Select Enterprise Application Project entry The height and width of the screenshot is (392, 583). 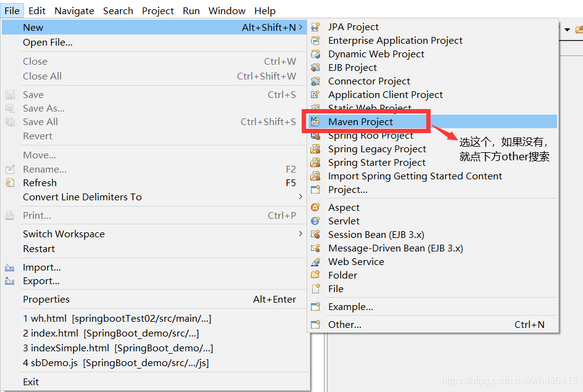(433, 40)
